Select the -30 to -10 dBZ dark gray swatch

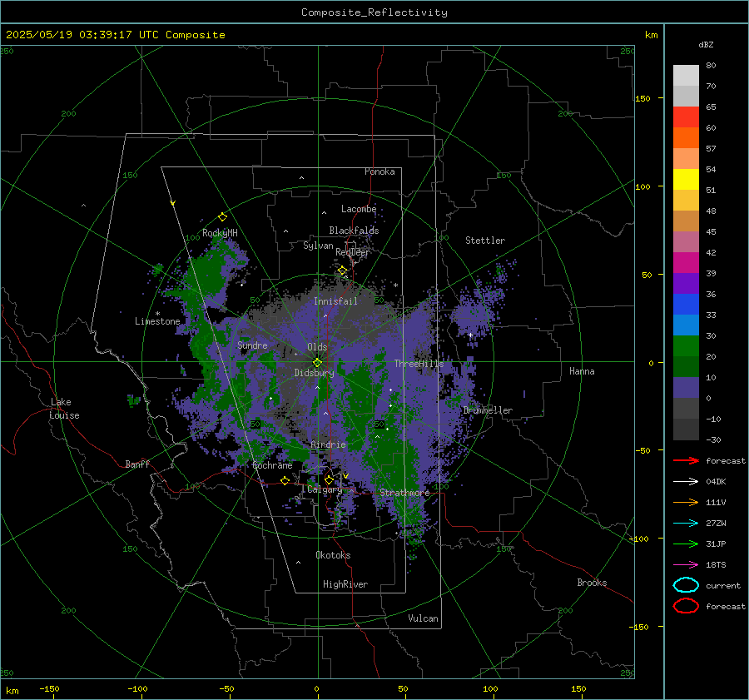tap(686, 429)
